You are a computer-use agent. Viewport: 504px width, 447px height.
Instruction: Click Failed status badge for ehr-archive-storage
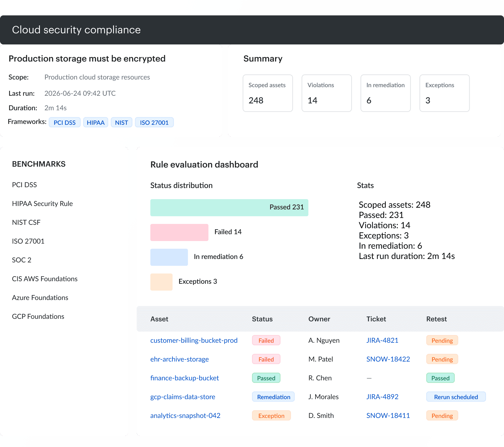[266, 359]
